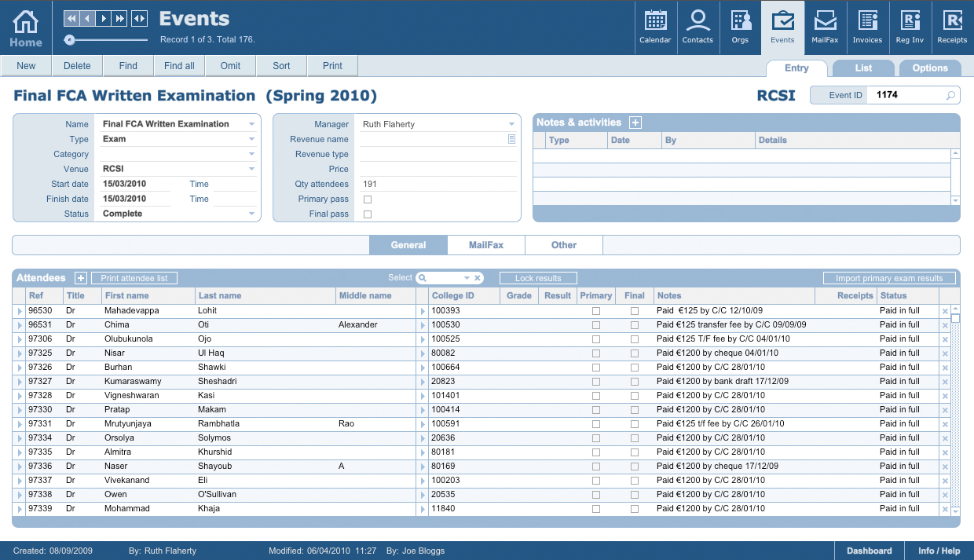Open the Orgs module
974x560 pixels.
pos(740,27)
